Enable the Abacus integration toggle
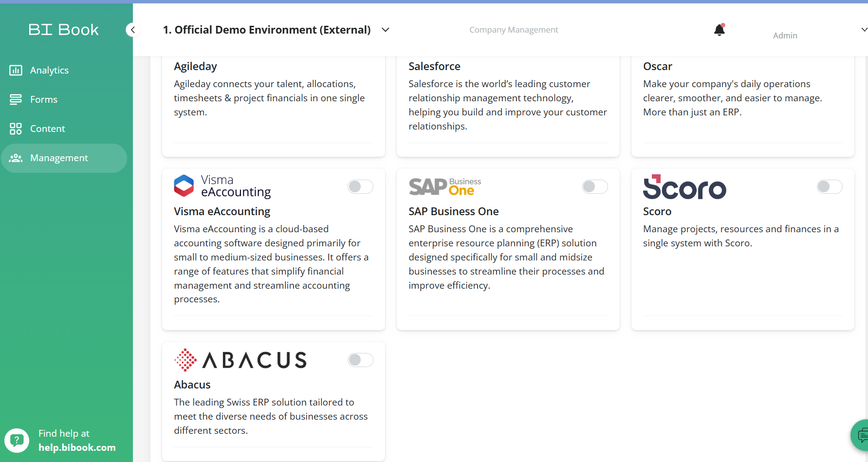 (x=360, y=360)
